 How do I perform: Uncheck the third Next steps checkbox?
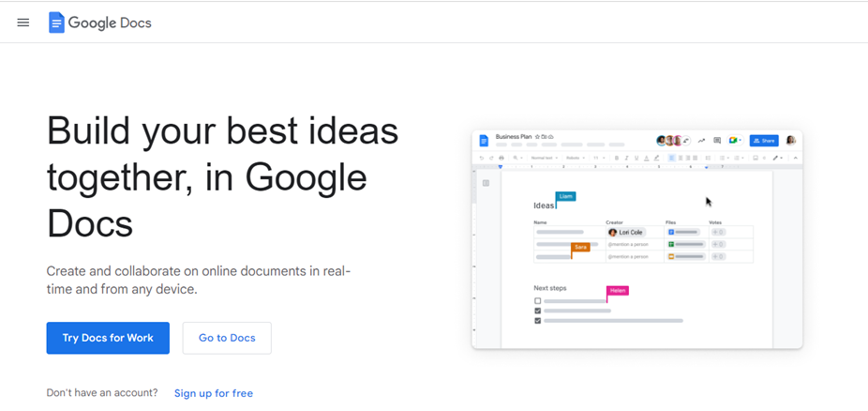tap(538, 321)
